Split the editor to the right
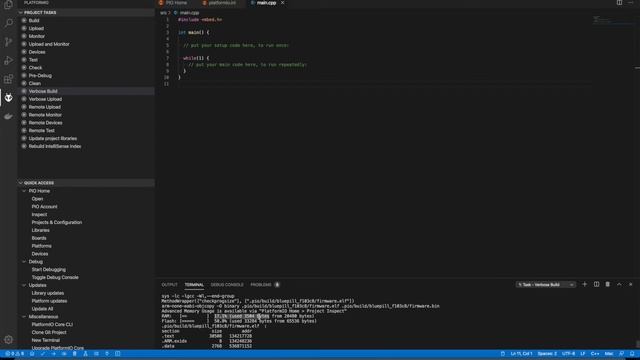The width and height of the screenshot is (640, 360). tap(619, 2)
